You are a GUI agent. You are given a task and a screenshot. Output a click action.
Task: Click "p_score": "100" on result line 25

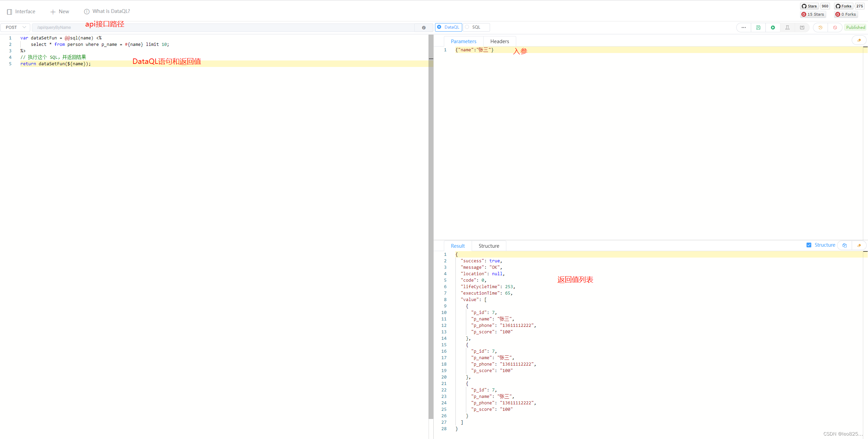coord(492,409)
